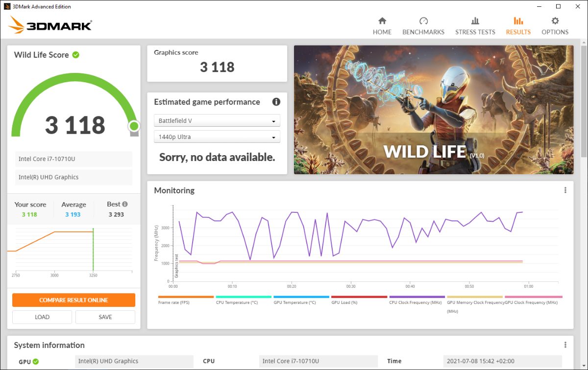
Task: Click the Options gear icon
Action: (x=555, y=21)
